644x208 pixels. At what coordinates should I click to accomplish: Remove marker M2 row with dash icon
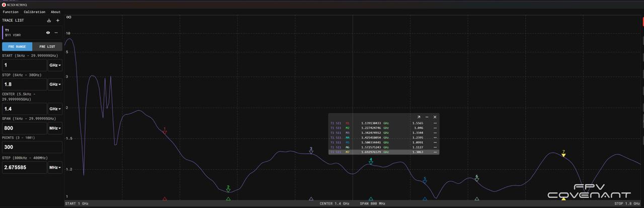click(435, 128)
